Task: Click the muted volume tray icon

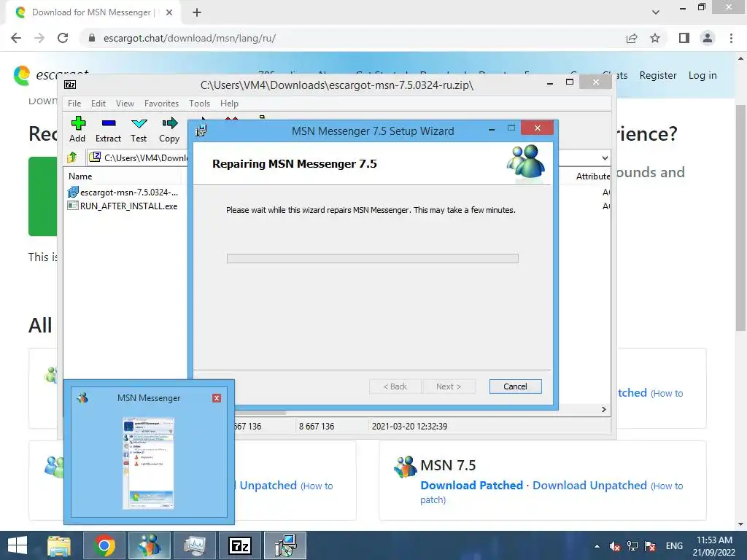Action: [x=614, y=546]
